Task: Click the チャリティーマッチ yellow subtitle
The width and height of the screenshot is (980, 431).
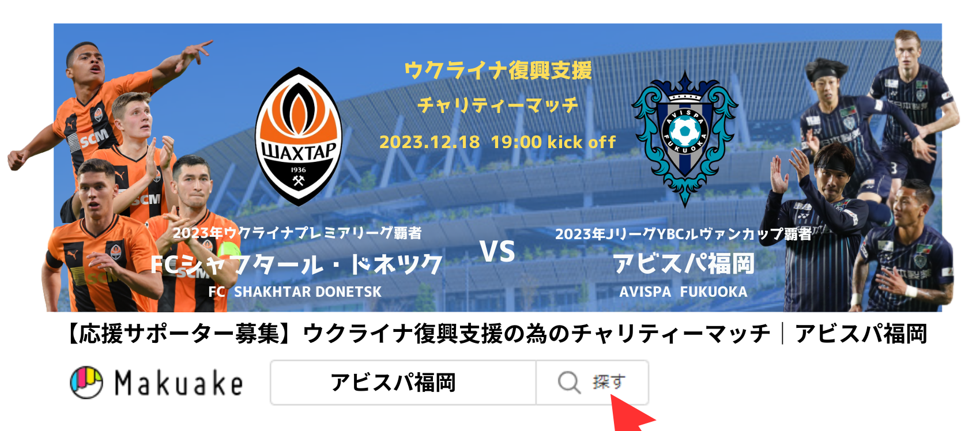Action: (498, 105)
